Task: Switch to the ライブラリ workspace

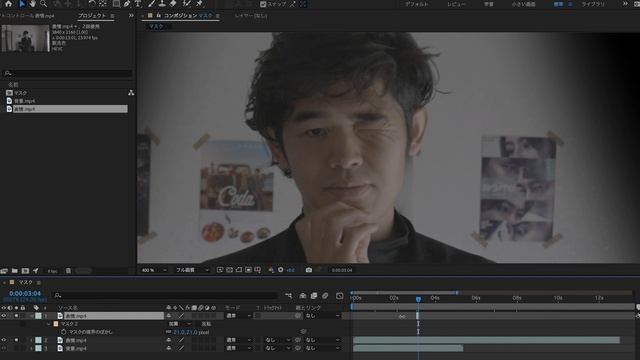Action: (x=593, y=4)
